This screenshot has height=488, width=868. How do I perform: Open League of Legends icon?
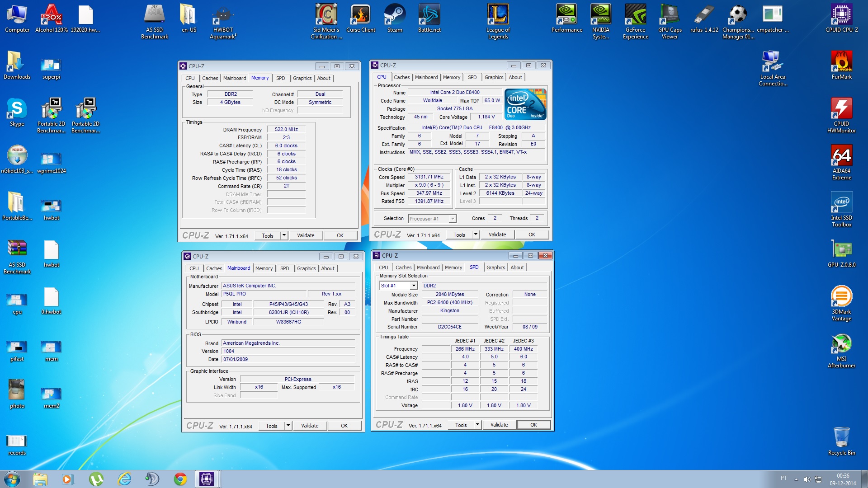498,22
